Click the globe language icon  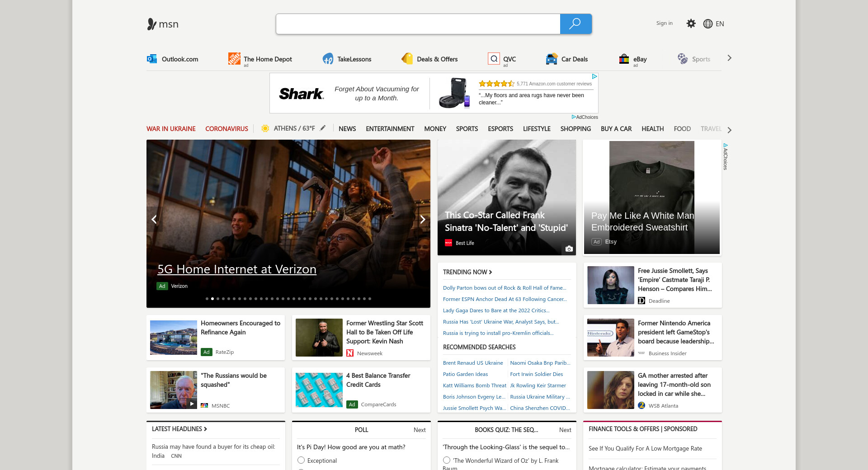(708, 24)
